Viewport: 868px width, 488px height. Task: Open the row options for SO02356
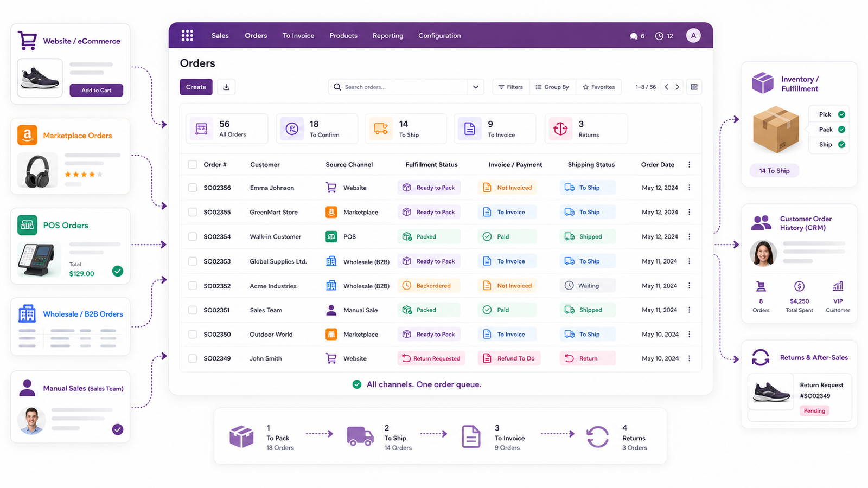coord(690,188)
